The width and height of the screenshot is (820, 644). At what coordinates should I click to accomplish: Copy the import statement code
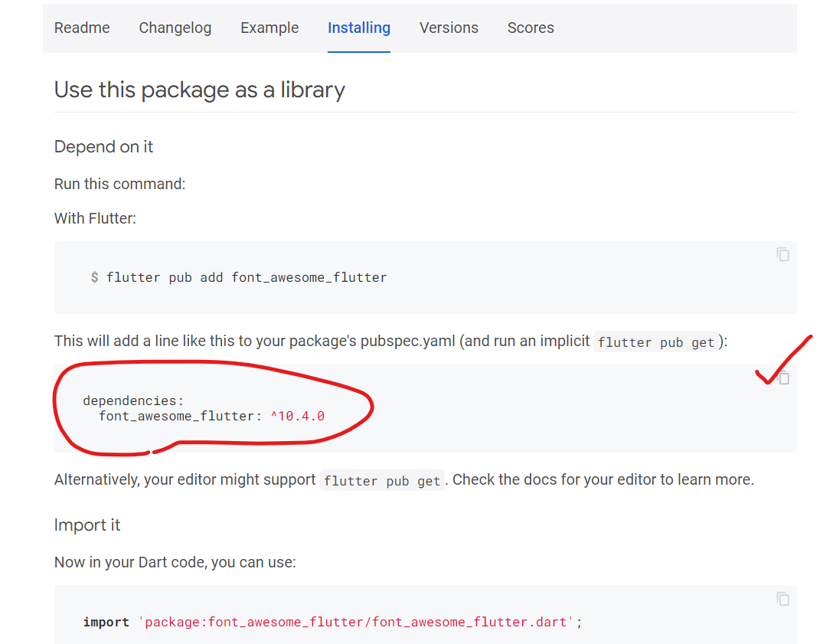782,599
